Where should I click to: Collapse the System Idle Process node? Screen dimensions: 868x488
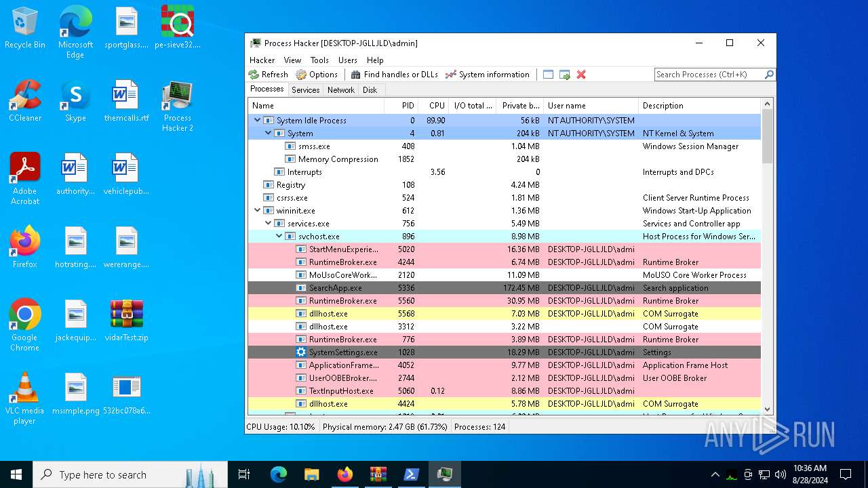pyautogui.click(x=257, y=121)
